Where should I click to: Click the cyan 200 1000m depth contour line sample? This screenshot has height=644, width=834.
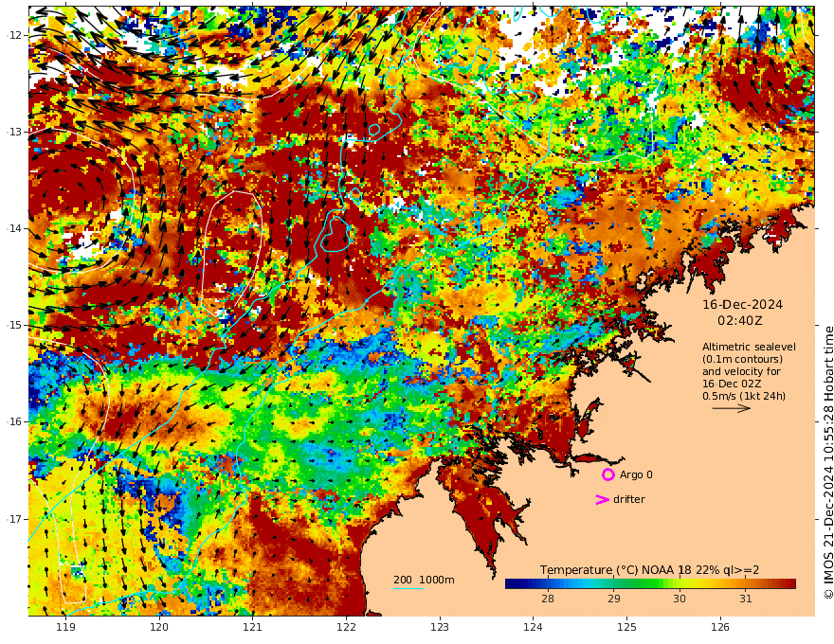[408, 588]
